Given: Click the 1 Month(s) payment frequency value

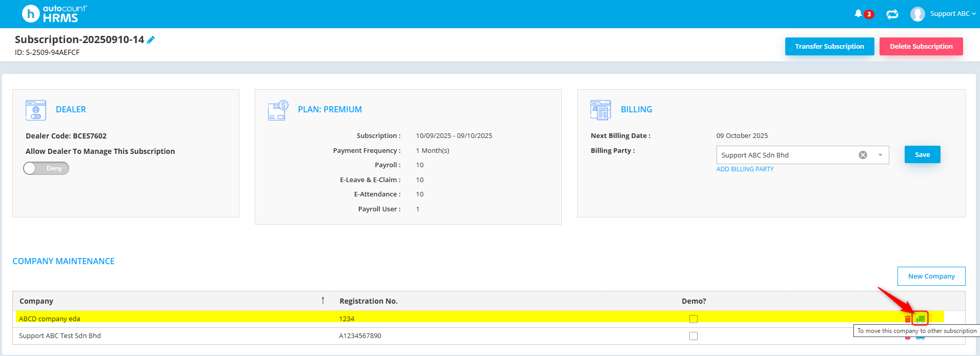Looking at the screenshot, I should coord(433,151).
